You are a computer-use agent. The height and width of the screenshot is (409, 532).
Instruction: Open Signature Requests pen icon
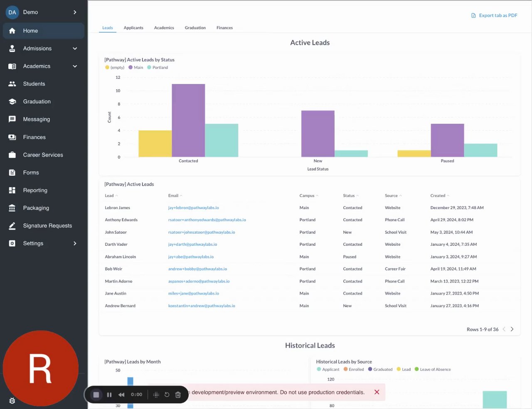[x=12, y=226]
